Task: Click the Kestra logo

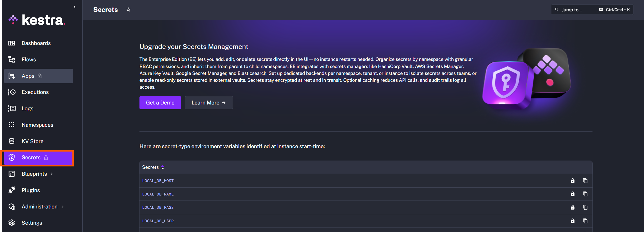Action: [37, 20]
